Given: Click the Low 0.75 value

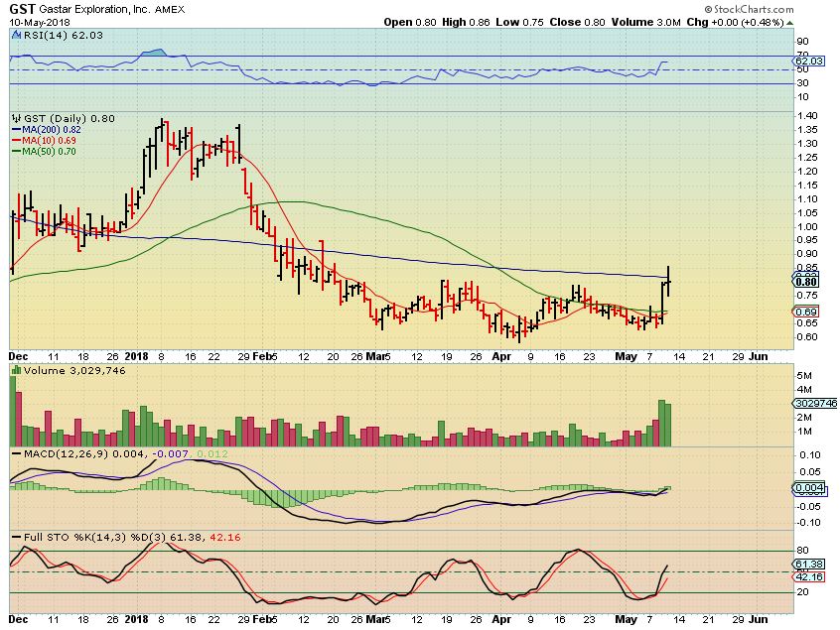Looking at the screenshot, I should (x=519, y=23).
